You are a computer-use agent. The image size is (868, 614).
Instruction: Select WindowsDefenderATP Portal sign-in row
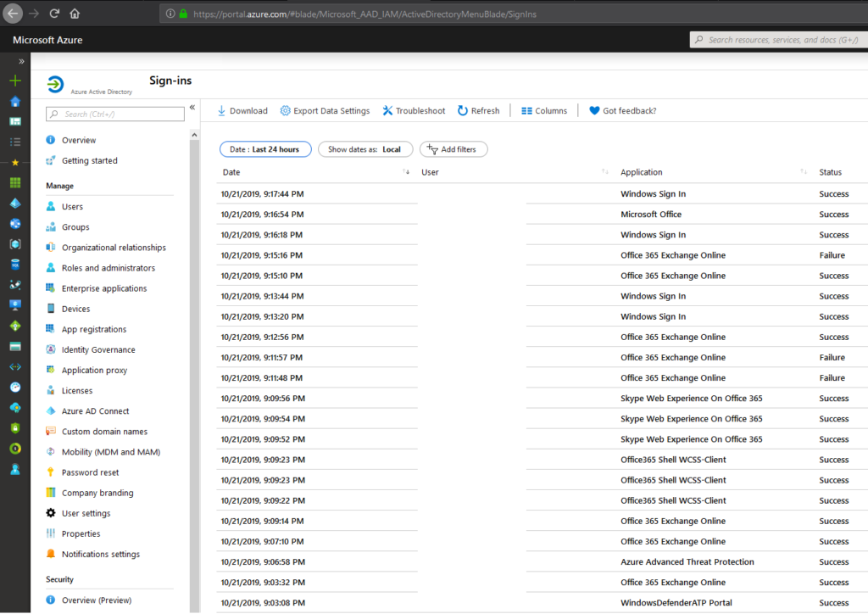pos(542,603)
